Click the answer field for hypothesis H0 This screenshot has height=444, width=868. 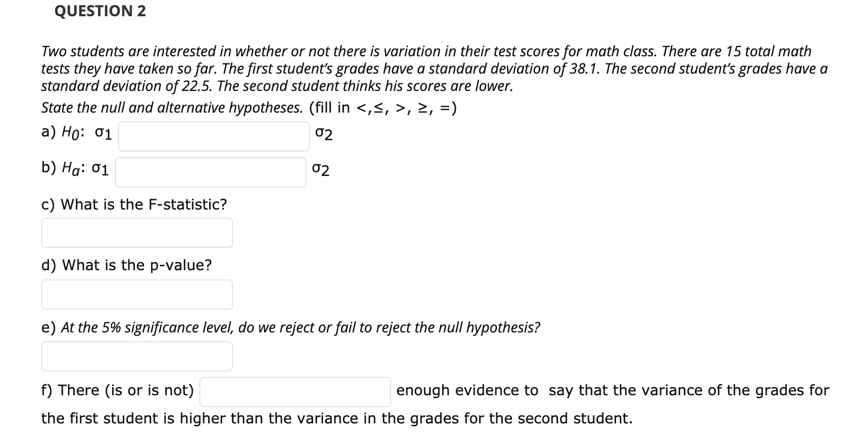tap(213, 135)
